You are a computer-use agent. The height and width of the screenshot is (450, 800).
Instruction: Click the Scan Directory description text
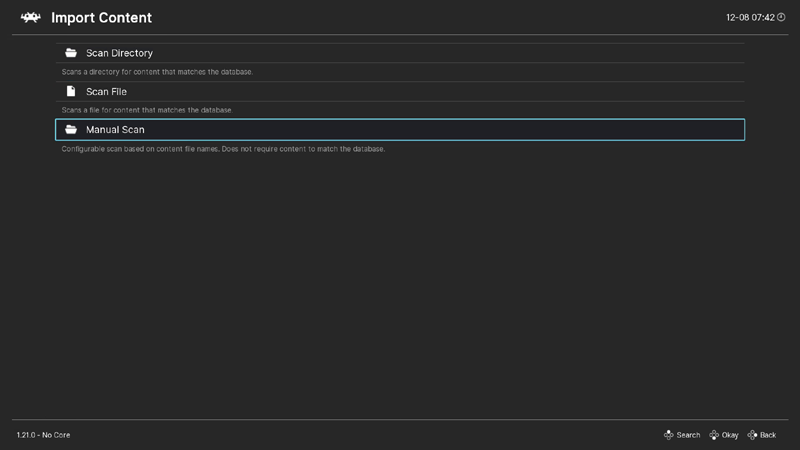(157, 72)
